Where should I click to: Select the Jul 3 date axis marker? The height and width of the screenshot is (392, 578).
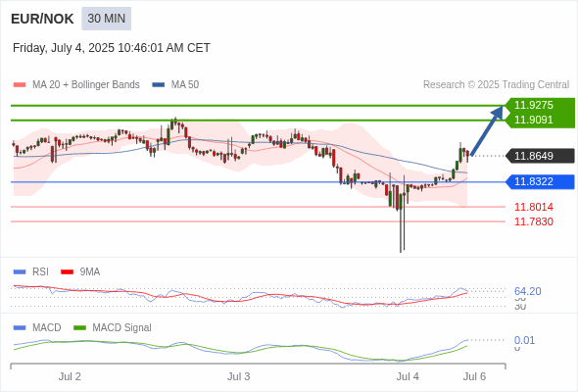coord(238,376)
